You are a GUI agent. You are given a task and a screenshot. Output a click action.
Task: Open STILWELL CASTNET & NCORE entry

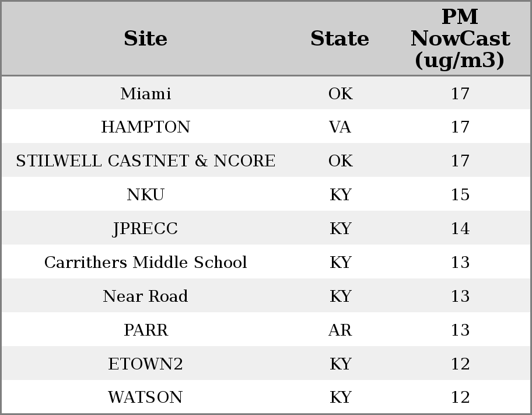click(x=146, y=161)
